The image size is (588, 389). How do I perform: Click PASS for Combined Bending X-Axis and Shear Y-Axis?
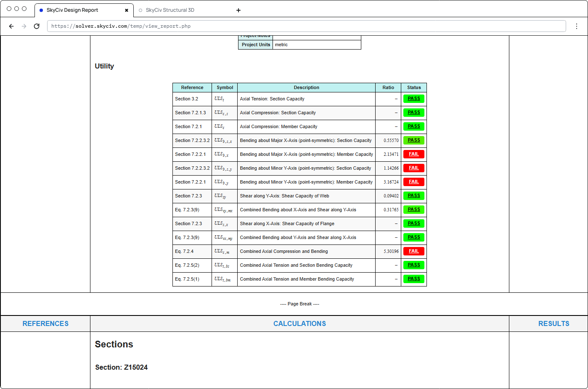(414, 210)
